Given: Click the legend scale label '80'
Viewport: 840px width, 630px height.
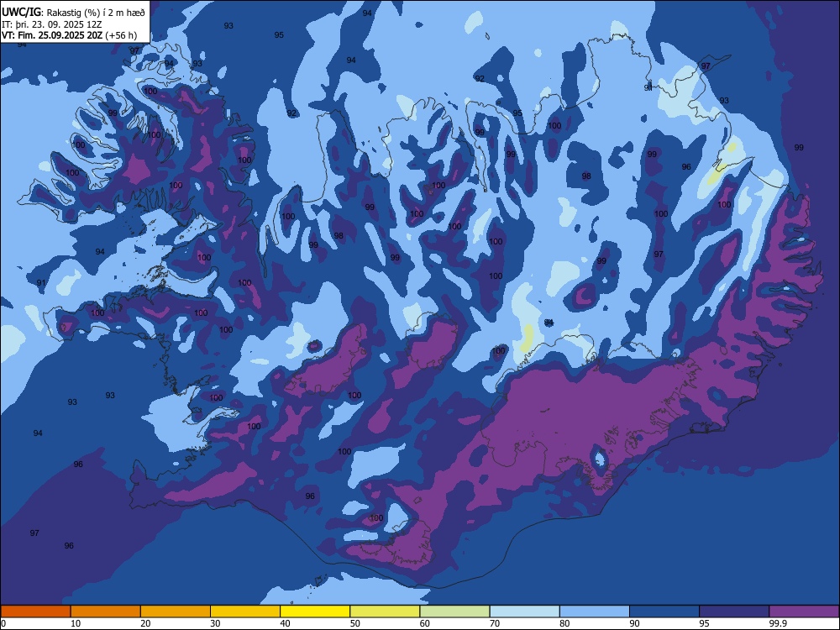Looking at the screenshot, I should 564,623.
